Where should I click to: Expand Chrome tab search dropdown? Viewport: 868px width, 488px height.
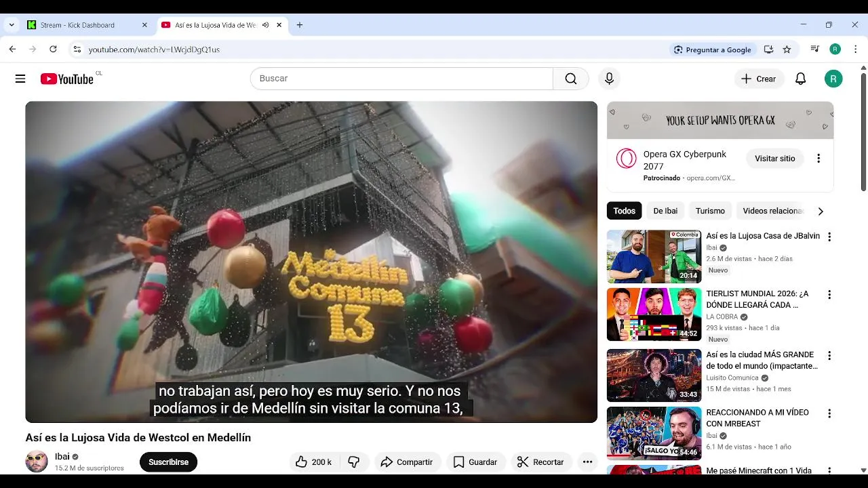click(x=12, y=25)
